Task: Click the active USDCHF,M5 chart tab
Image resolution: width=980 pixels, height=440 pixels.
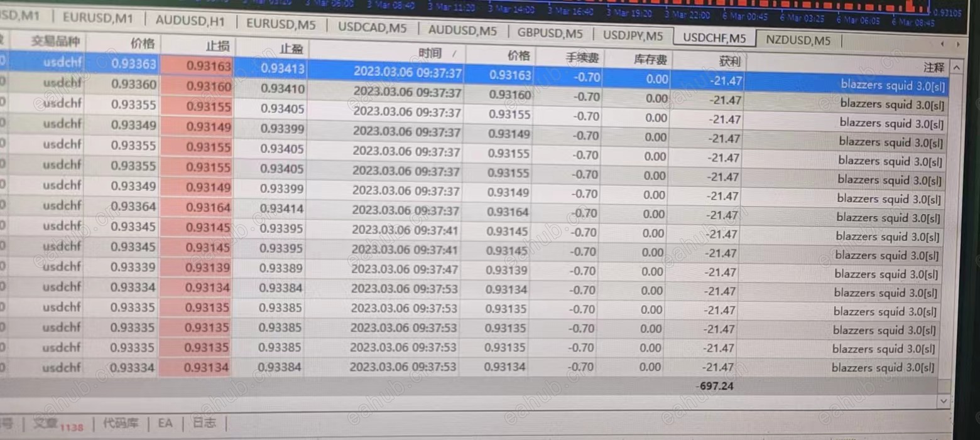Action: pyautogui.click(x=715, y=38)
